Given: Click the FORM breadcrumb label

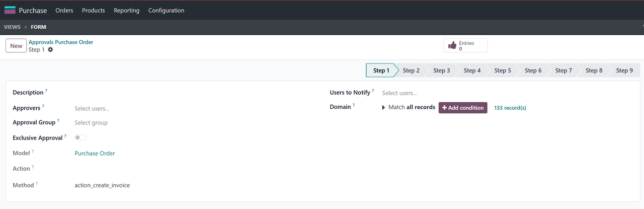Looking at the screenshot, I should [38, 27].
